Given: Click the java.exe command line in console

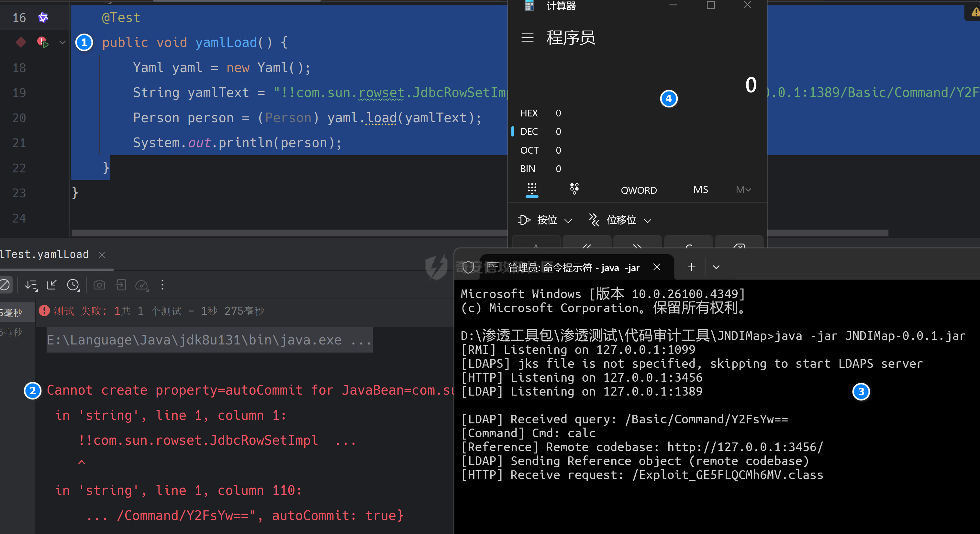Looking at the screenshot, I should [x=209, y=340].
